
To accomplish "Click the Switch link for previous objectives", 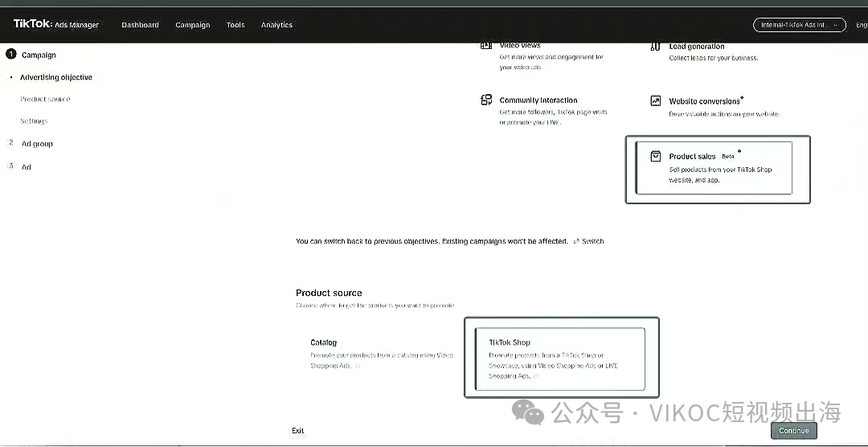I will pos(588,241).
